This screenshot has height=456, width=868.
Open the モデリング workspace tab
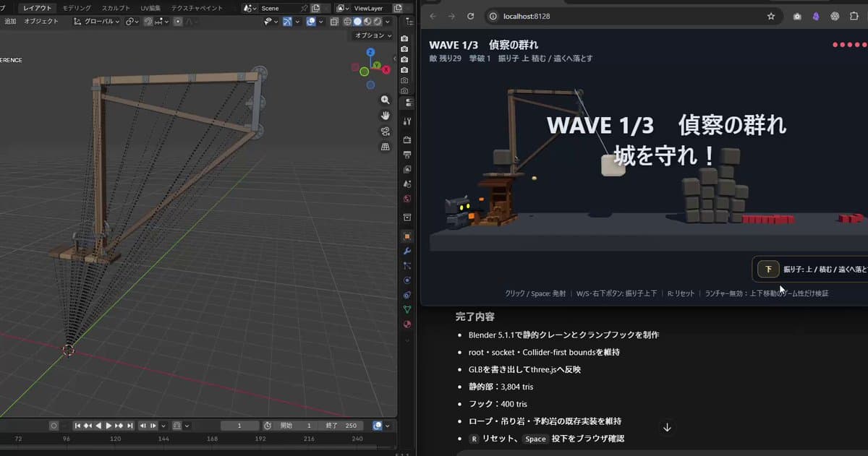[x=77, y=8]
